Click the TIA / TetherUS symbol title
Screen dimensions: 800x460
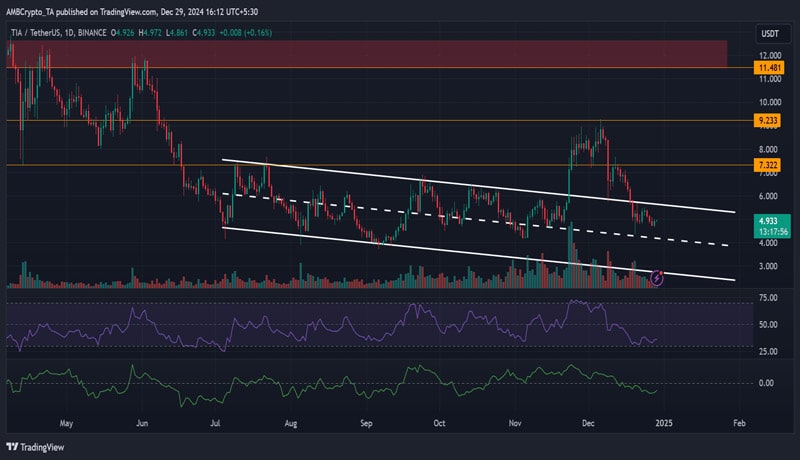(35, 33)
